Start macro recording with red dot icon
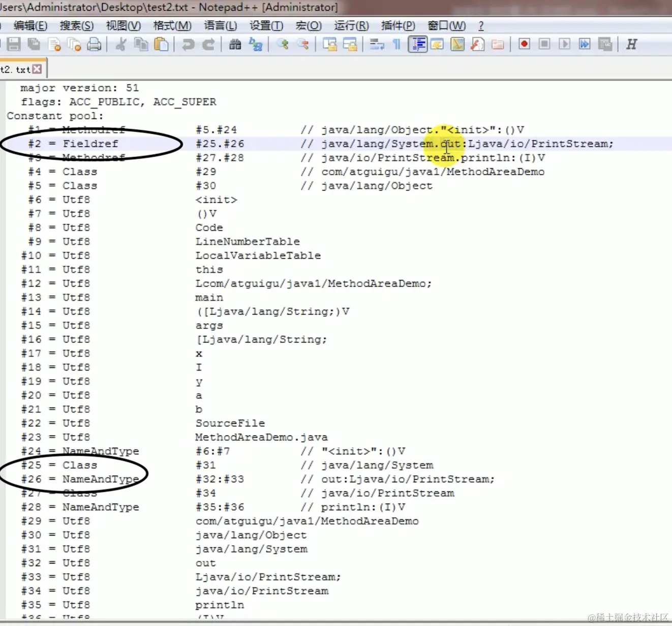 (524, 44)
